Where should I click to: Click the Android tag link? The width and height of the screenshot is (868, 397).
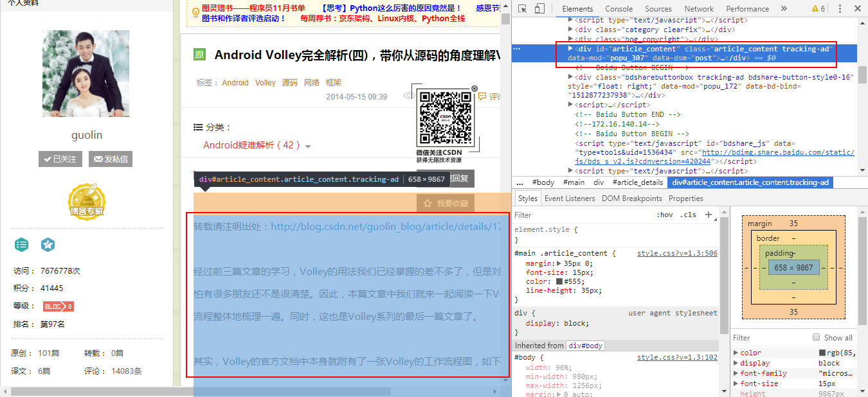(235, 83)
